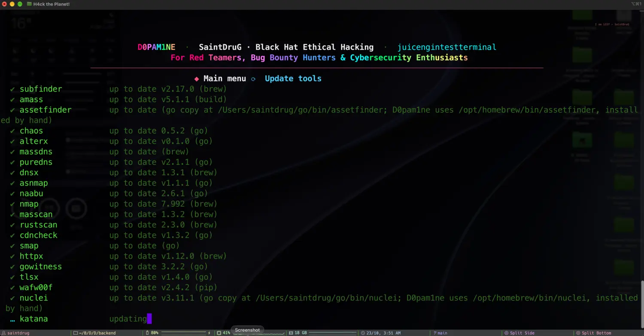The image size is (644, 336).
Task: Click the clock icon beside 23/10, 3:51 AM
Action: click(363, 333)
